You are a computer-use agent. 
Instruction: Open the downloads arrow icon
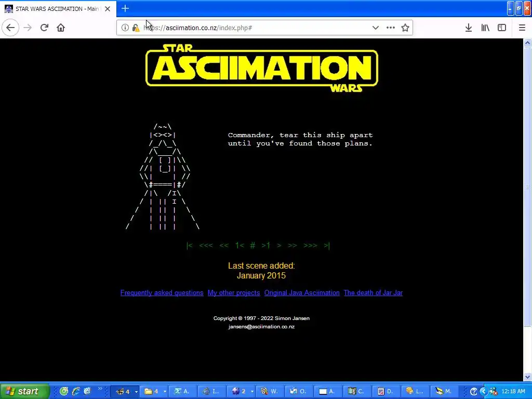pos(469,28)
